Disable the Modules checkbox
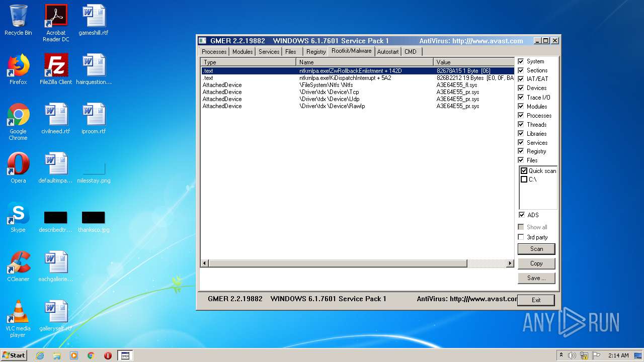 [x=521, y=106]
